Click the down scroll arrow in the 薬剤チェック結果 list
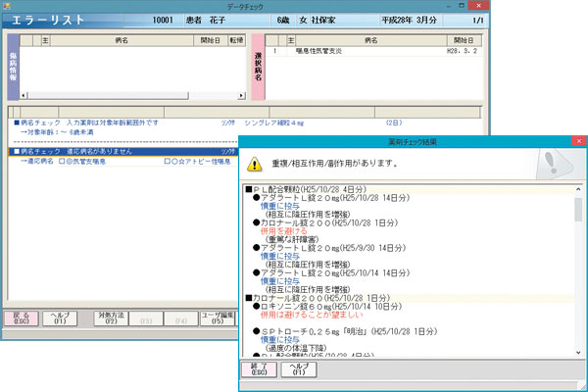This screenshot has height=392, width=588. (578, 352)
